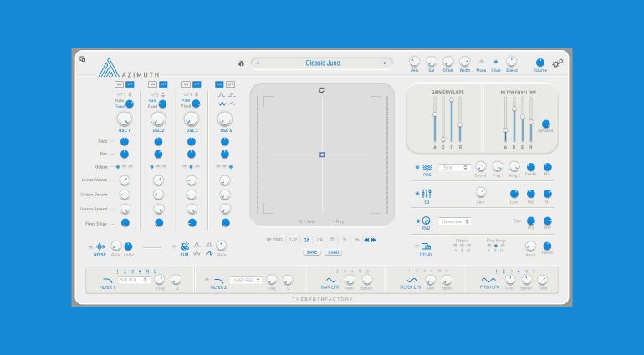Open the FILTER 2 ALIEN REZ type dropdown
This screenshot has height=355, width=644.
pyautogui.click(x=246, y=281)
